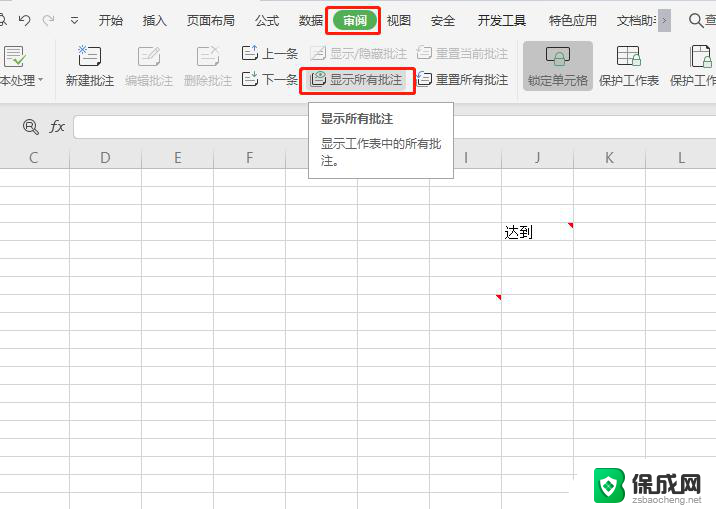Click 显示/隐藏批注 button
This screenshot has height=509, width=716.
pos(358,53)
